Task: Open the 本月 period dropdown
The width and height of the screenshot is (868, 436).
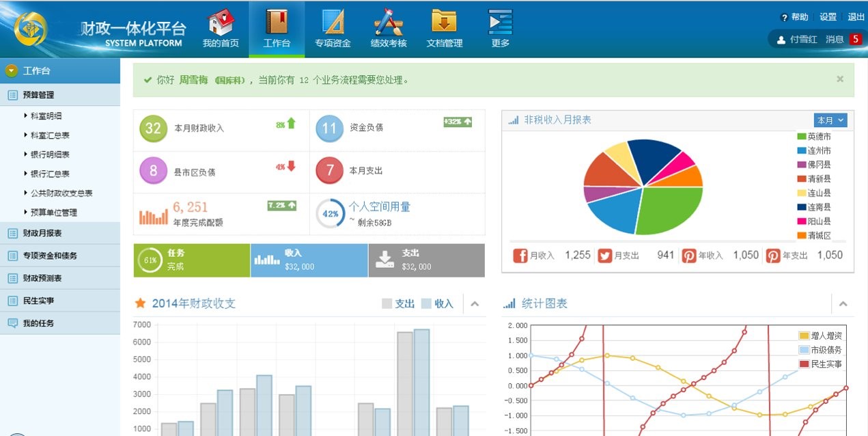Action: [x=830, y=120]
